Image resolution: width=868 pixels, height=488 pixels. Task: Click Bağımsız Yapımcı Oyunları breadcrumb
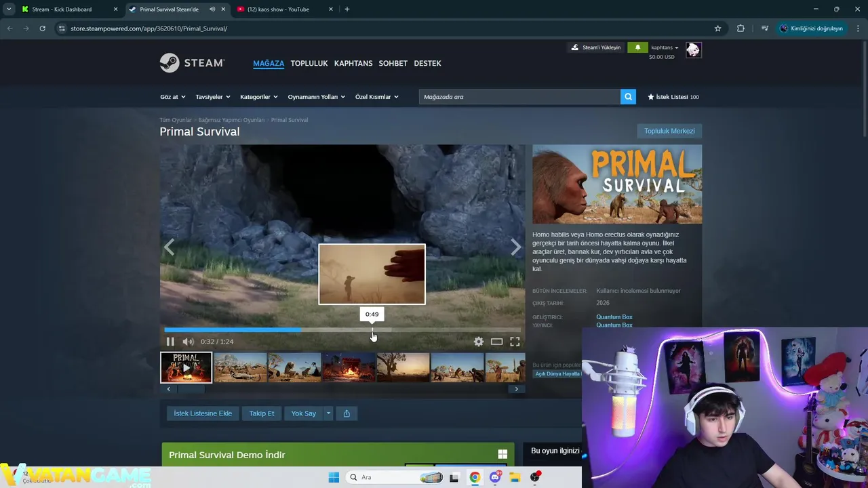(x=231, y=120)
